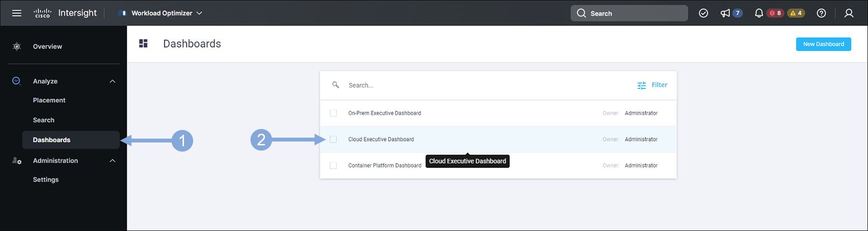Open the Cloud Executive Dashboard entry

point(381,139)
